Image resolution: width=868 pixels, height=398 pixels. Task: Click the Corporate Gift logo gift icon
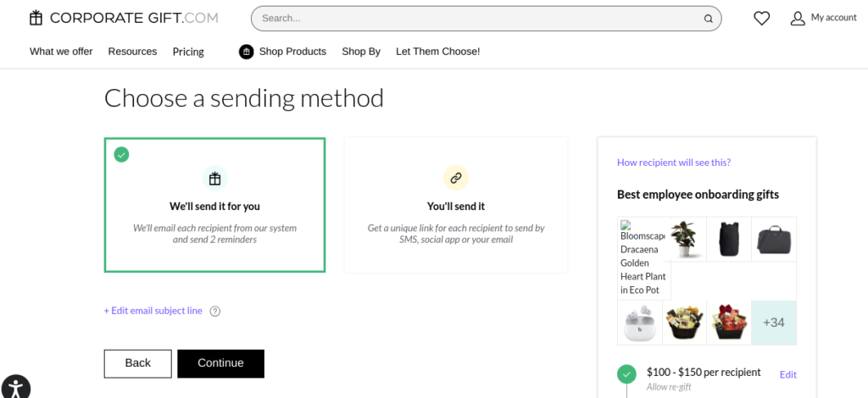pos(36,18)
